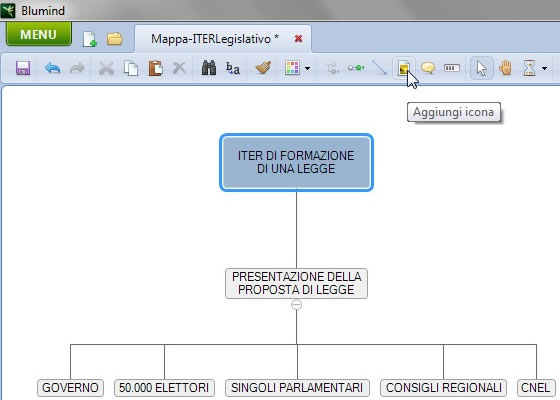
Task: Collapse PRESENTAZIONE DELLA PROPOSTA DI LEGGE node
Action: tap(296, 305)
